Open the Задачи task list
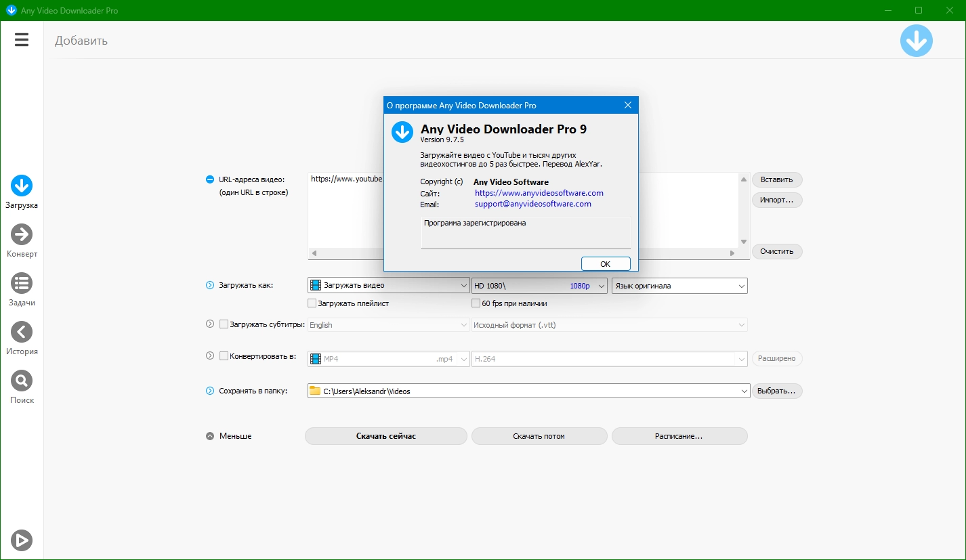The image size is (966, 560). point(22,290)
